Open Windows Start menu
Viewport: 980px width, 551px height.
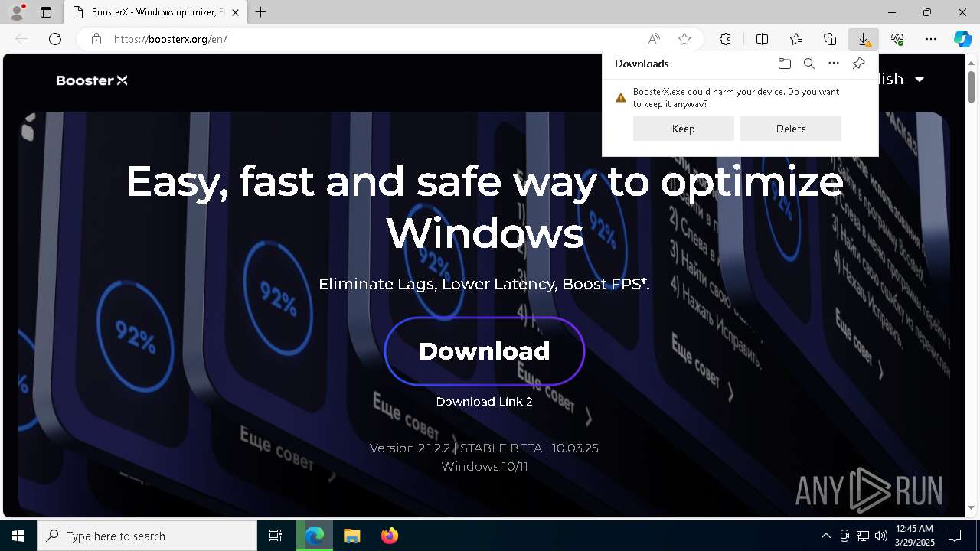tap(18, 536)
